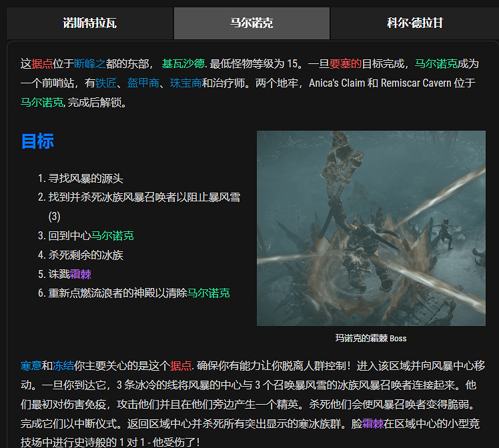Click the text Remiscar Cavern
This screenshot has width=499, height=448.
pos(416,83)
